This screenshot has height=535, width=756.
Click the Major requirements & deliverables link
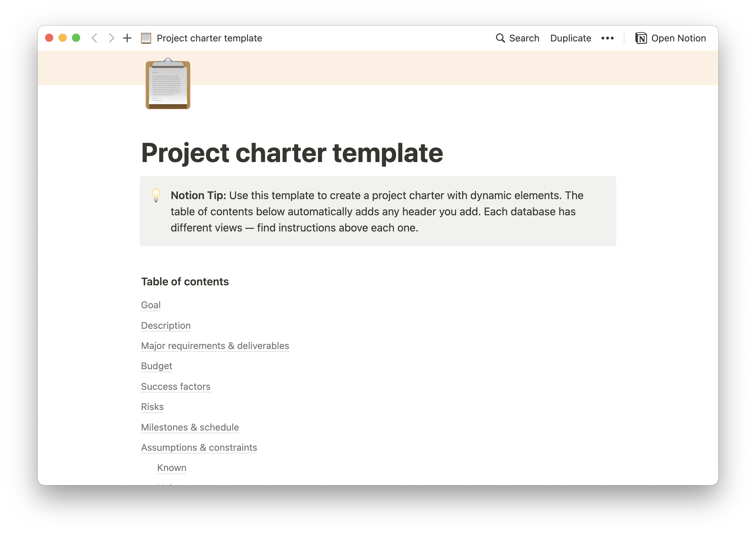tap(215, 345)
